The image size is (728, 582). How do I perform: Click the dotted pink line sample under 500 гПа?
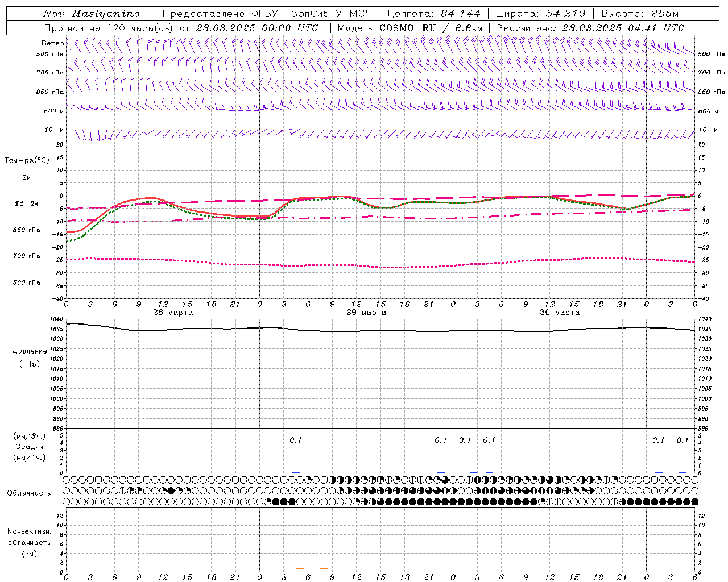26,289
